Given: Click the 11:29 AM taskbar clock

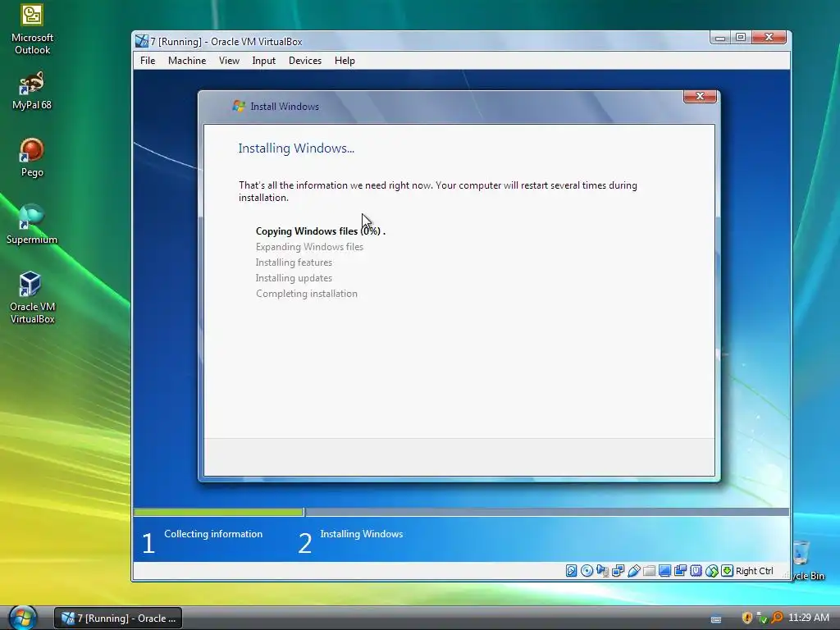Looking at the screenshot, I should [x=809, y=618].
